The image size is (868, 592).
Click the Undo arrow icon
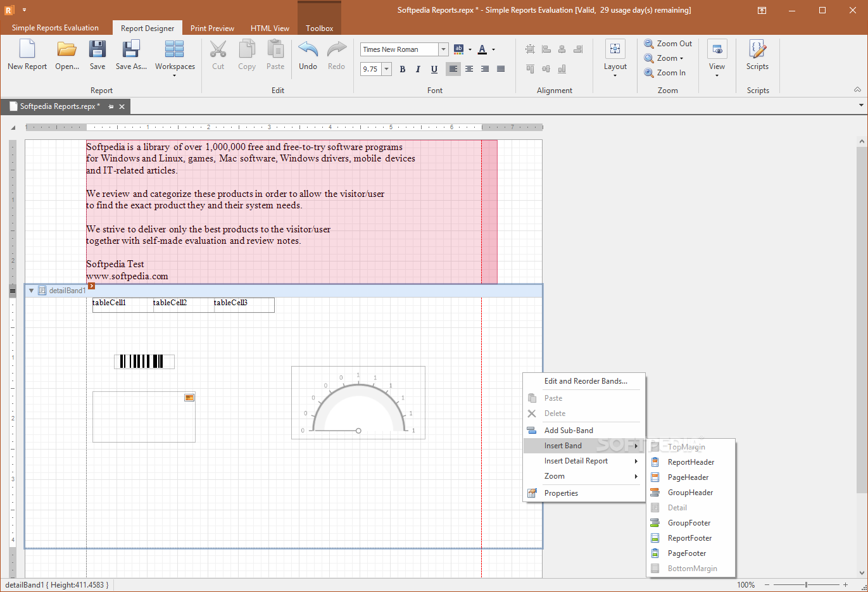(x=308, y=49)
